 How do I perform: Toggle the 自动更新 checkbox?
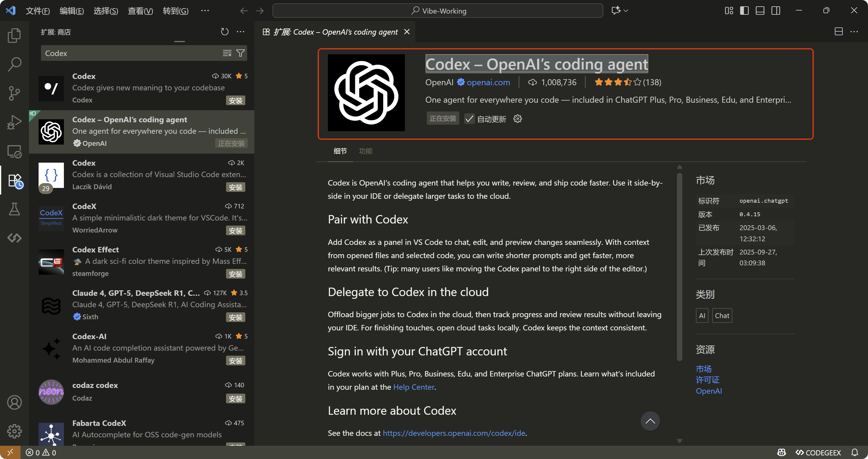469,119
